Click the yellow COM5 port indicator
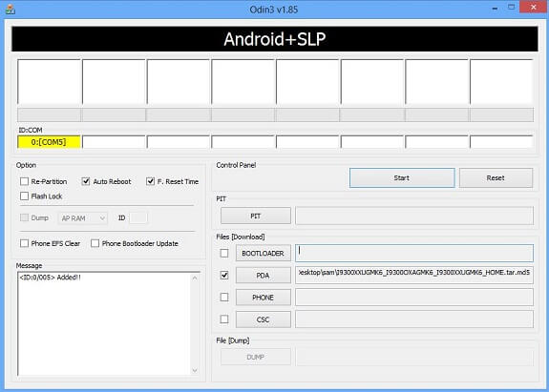 coord(49,142)
